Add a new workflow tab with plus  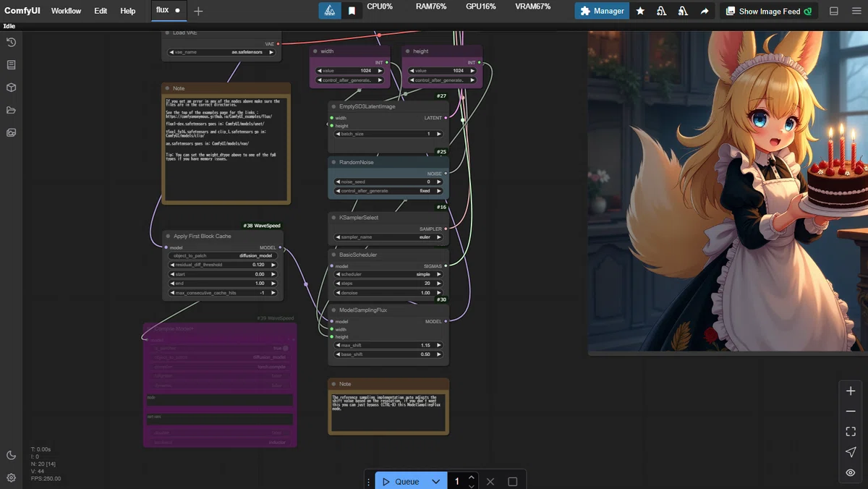[198, 11]
